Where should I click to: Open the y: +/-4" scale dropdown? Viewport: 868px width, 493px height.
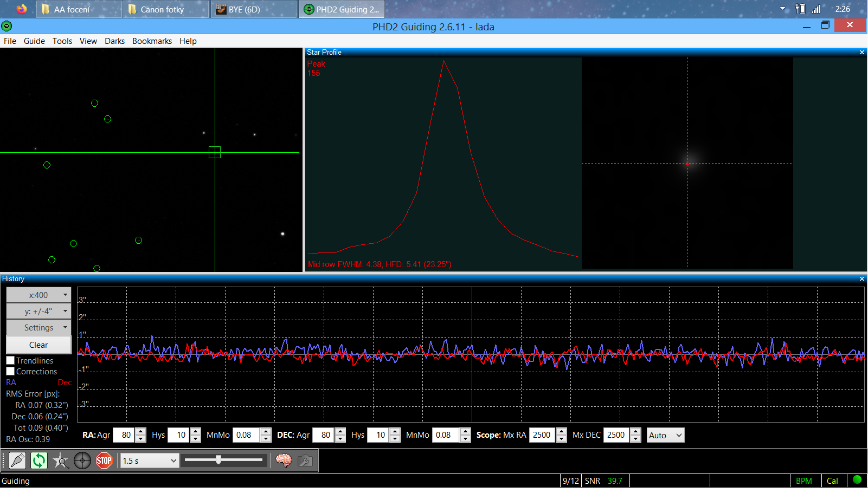coord(38,311)
